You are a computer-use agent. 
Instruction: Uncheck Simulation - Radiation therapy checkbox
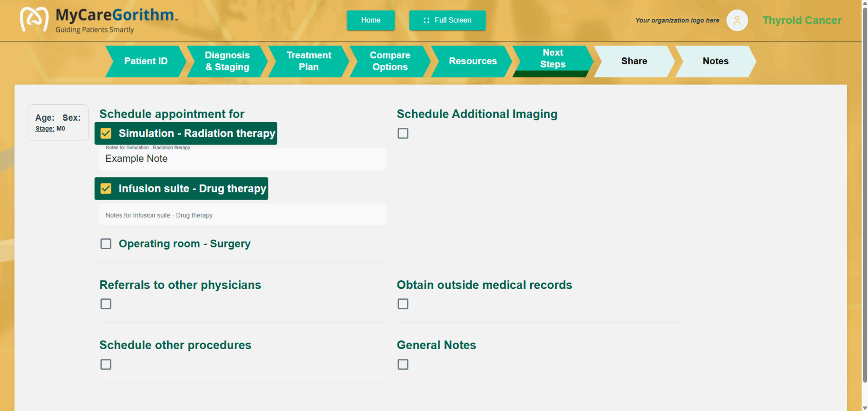pos(106,133)
